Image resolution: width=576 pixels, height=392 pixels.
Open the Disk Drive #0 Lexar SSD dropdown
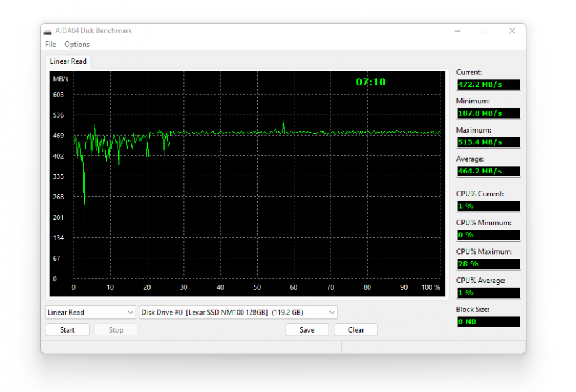pyautogui.click(x=238, y=313)
